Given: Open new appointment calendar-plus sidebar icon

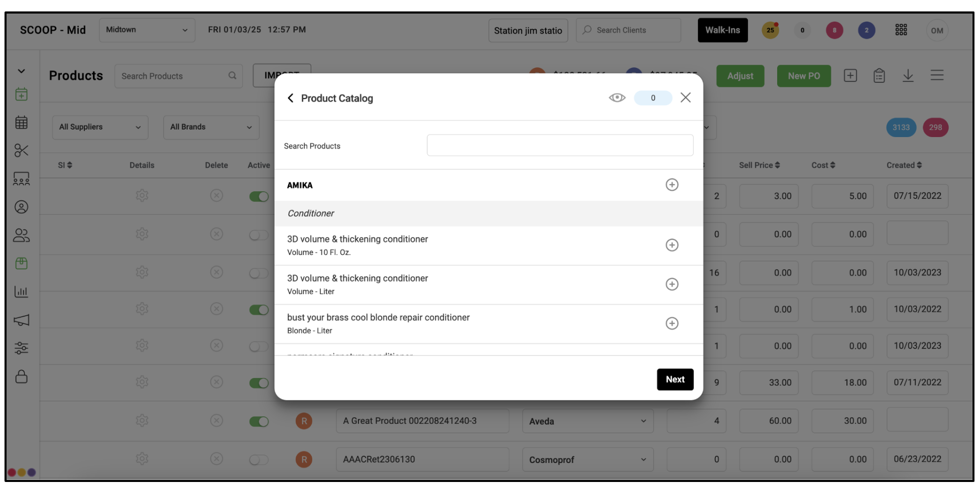Looking at the screenshot, I should tap(21, 94).
